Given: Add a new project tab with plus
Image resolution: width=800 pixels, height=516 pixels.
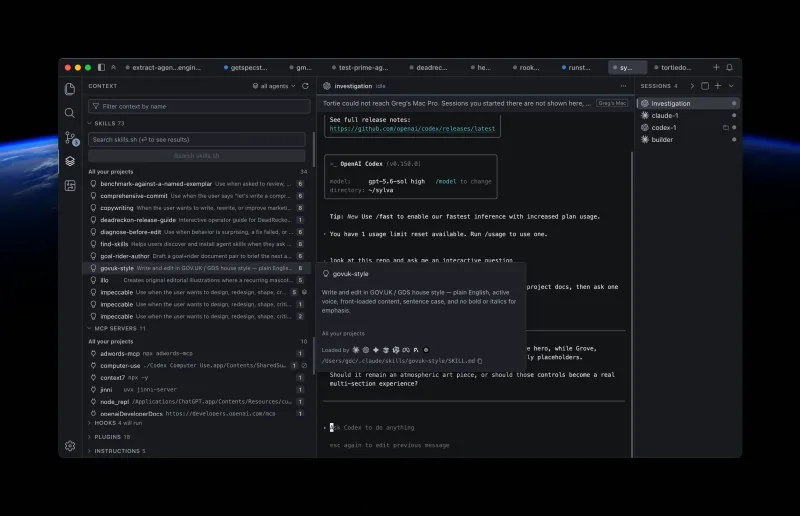Looking at the screenshot, I should click(x=716, y=67).
